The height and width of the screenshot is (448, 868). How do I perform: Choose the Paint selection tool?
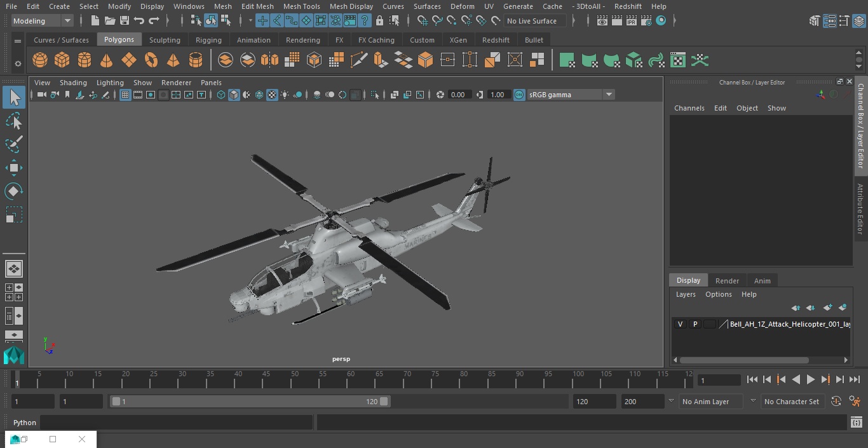pos(13,144)
